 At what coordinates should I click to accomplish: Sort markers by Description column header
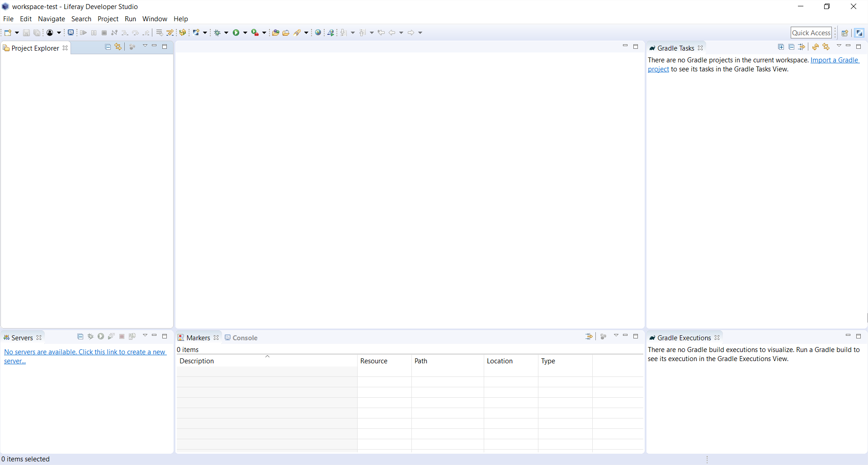267,361
